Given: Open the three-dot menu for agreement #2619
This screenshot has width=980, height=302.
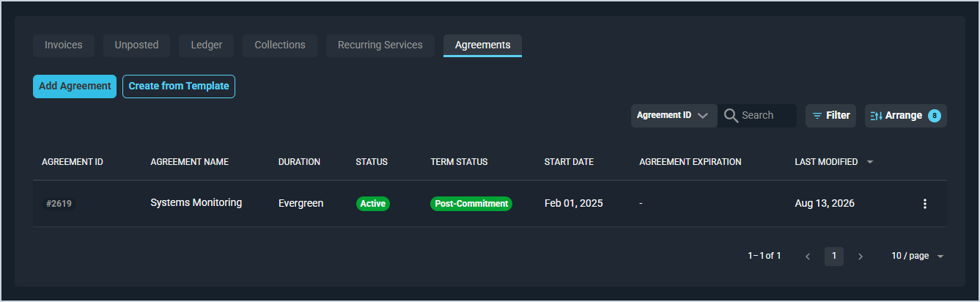Looking at the screenshot, I should [x=924, y=204].
